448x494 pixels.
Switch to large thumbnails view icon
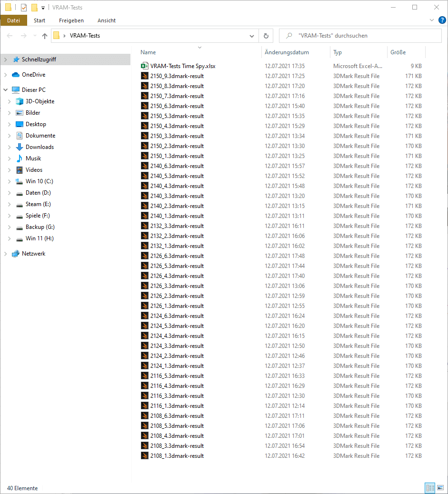point(440,488)
